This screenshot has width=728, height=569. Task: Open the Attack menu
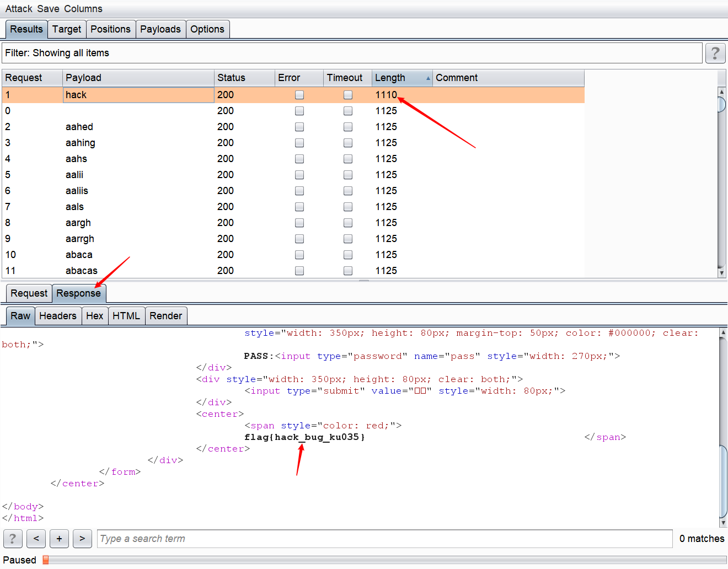tap(19, 9)
